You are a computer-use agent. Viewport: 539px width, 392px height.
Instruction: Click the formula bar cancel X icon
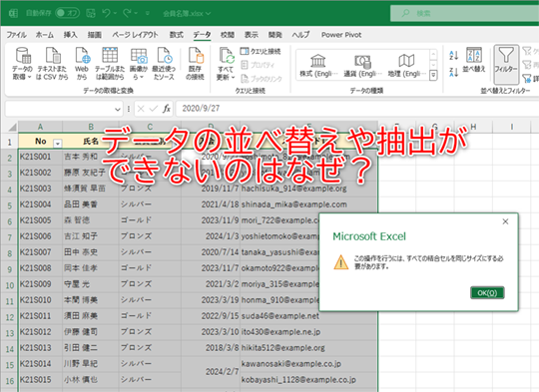pos(141,109)
